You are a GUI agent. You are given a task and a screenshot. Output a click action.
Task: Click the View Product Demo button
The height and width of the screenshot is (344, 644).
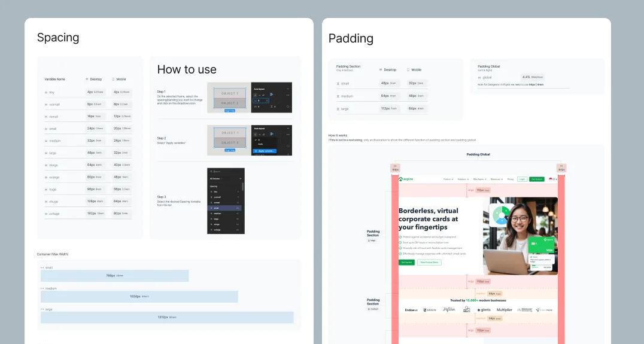[x=429, y=262]
